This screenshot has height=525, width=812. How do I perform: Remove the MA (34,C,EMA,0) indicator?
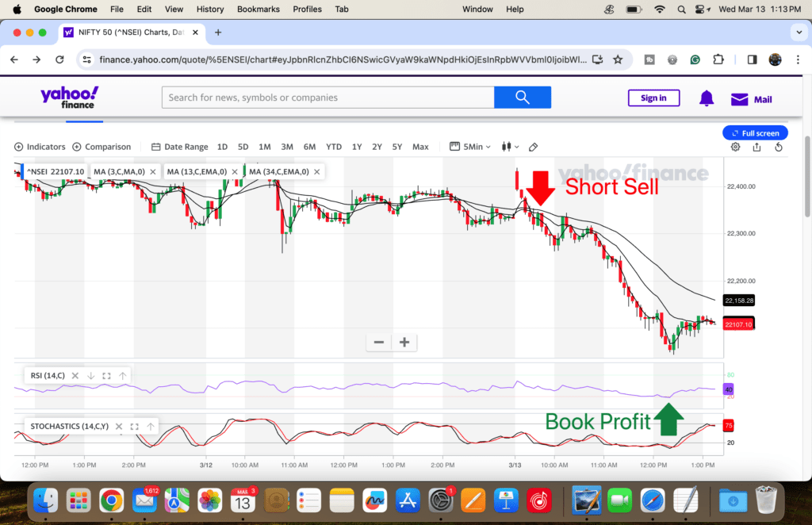point(317,172)
